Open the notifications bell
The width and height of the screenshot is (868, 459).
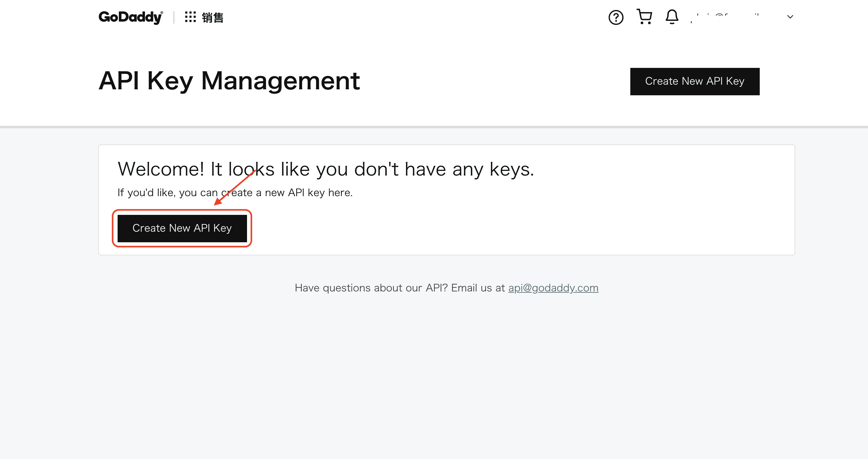click(x=672, y=17)
